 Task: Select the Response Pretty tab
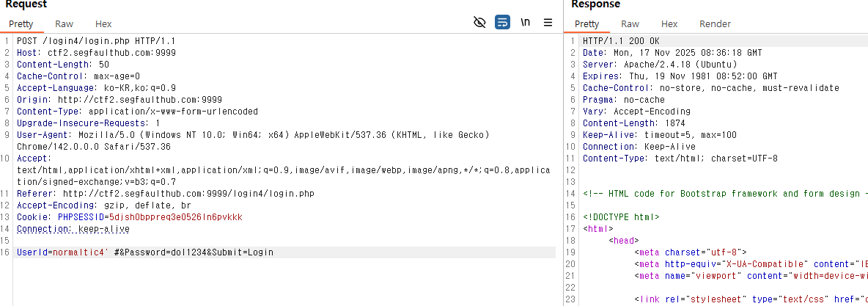[586, 24]
